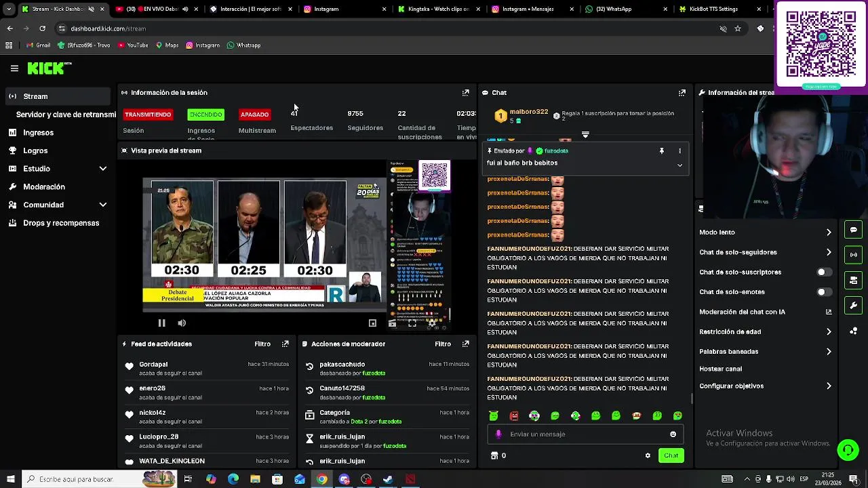
Task: Open chat settings gear
Action: 648,455
